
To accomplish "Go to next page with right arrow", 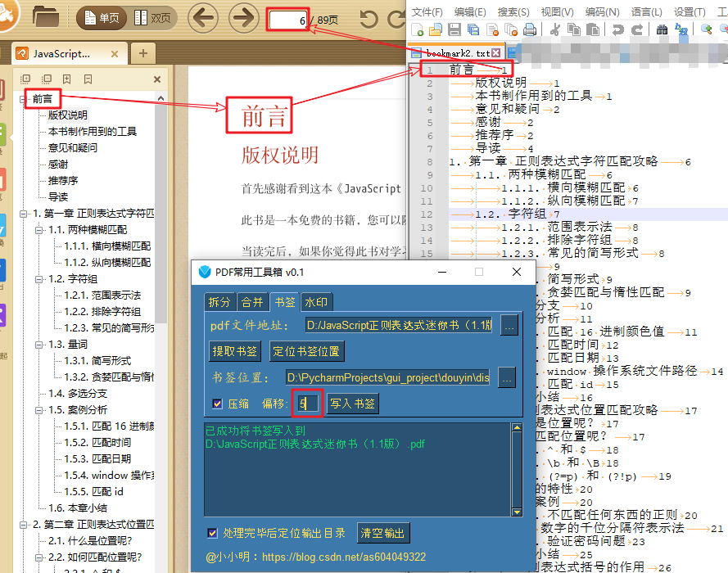I will click(x=243, y=18).
